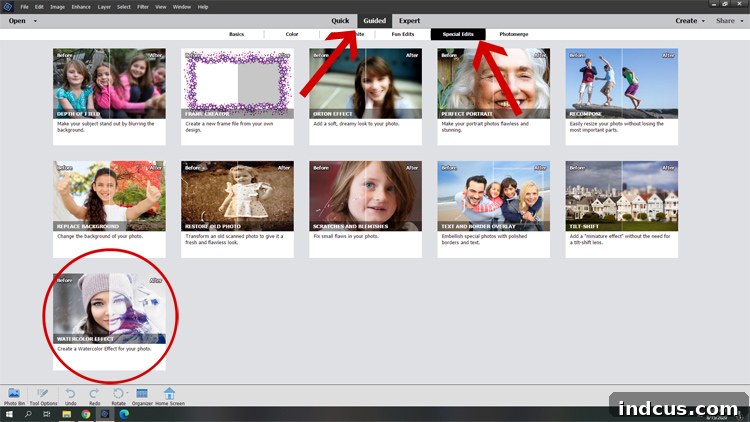
Task: Choose the Tilt-Shift guided edit
Action: (622, 209)
